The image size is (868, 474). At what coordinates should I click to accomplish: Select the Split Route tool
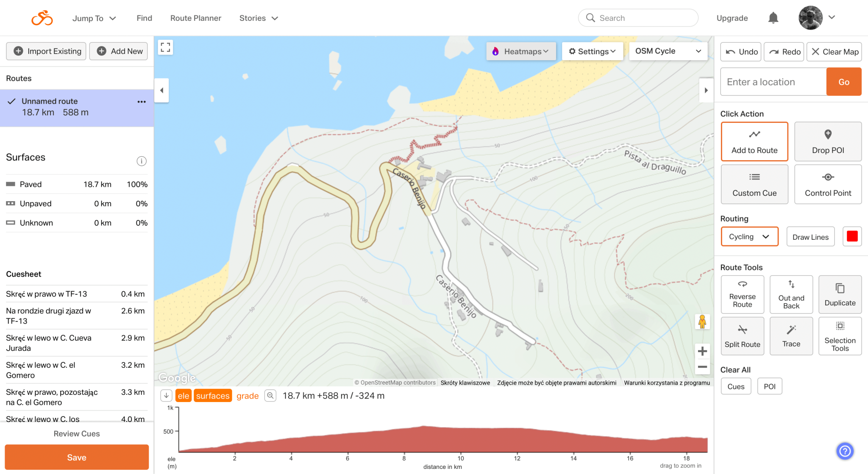[x=742, y=336]
